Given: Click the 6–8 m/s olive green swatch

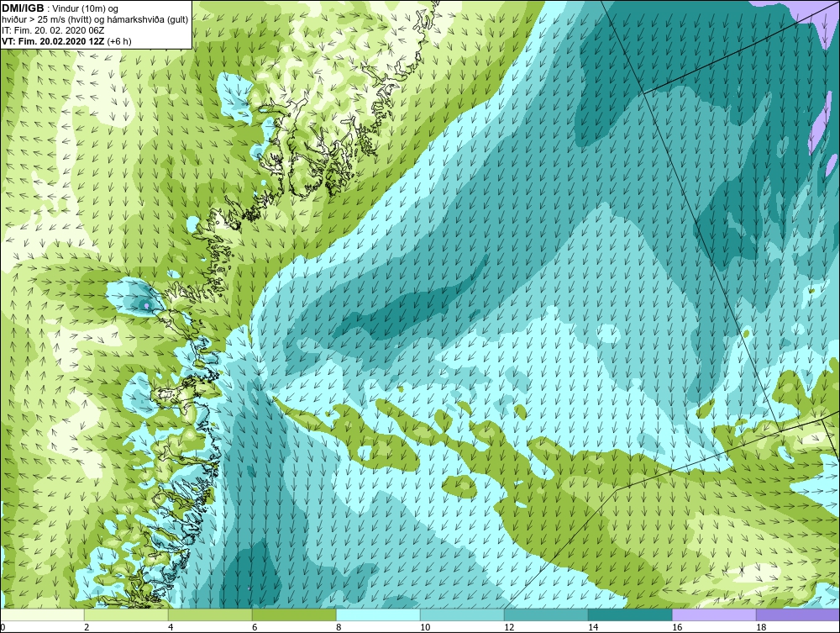Looking at the screenshot, I should pyautogui.click(x=294, y=615).
